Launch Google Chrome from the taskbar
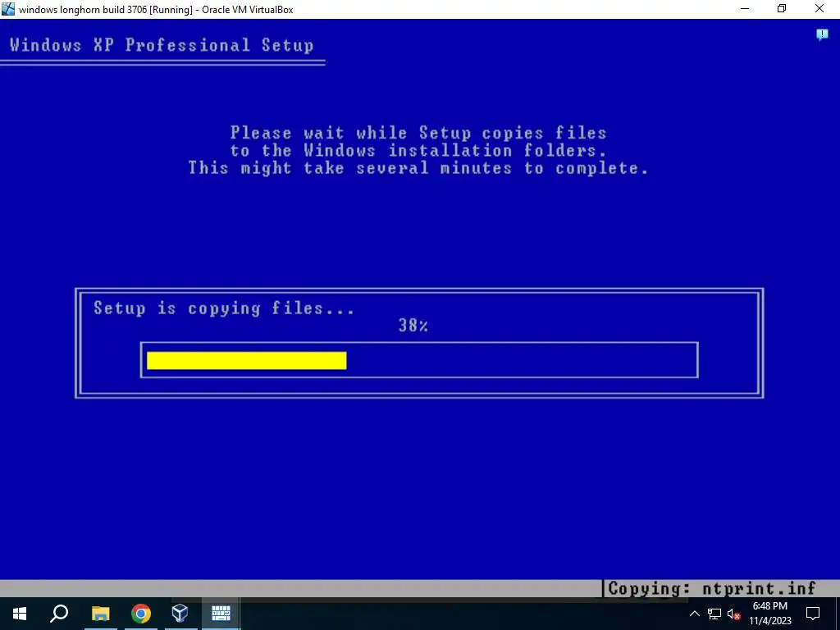This screenshot has height=630, width=840. 141,614
